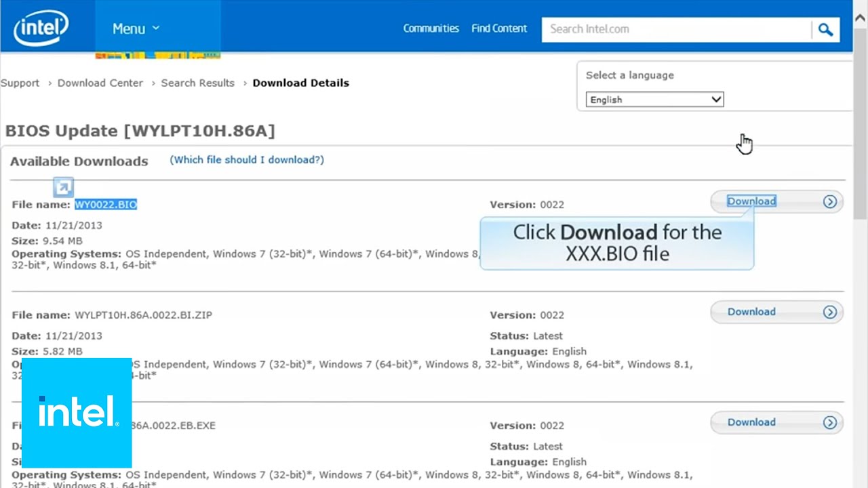Click arrow icon on EB.EXE Download button
The height and width of the screenshot is (488, 868).
(x=830, y=422)
